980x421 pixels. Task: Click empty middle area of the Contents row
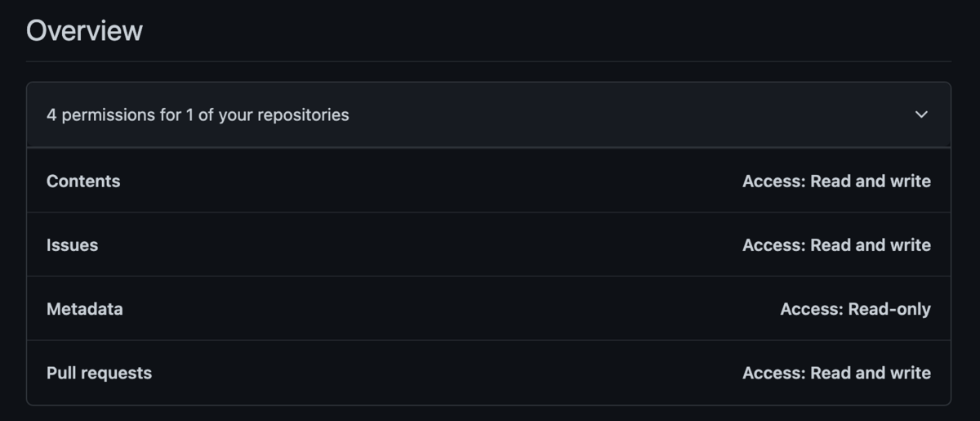click(x=431, y=181)
